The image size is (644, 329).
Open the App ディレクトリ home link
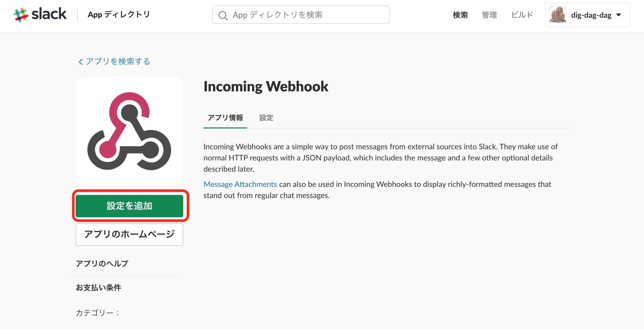pos(119,14)
